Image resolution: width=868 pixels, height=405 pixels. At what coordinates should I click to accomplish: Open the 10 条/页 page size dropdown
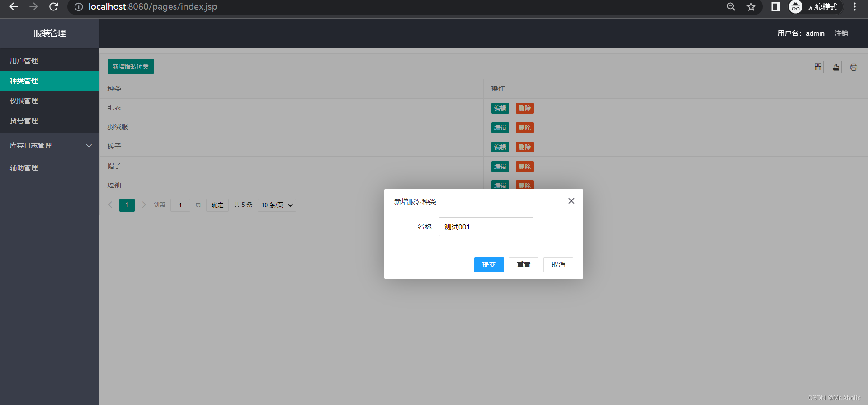[x=277, y=205]
